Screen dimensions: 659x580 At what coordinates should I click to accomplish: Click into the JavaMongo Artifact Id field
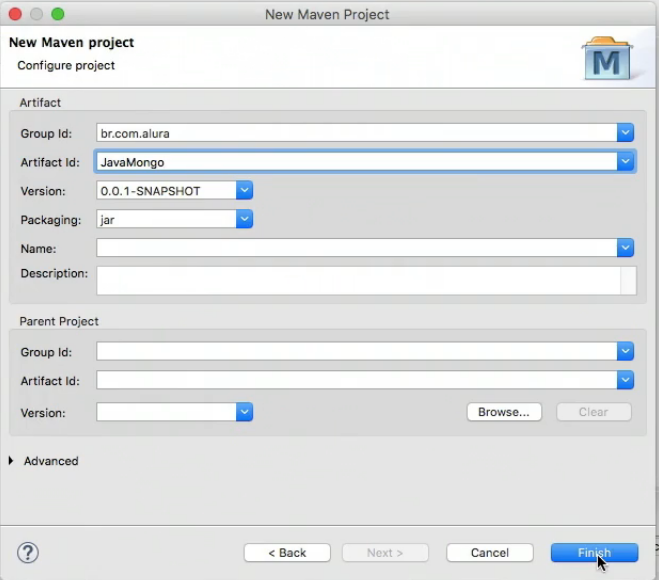coord(357,162)
